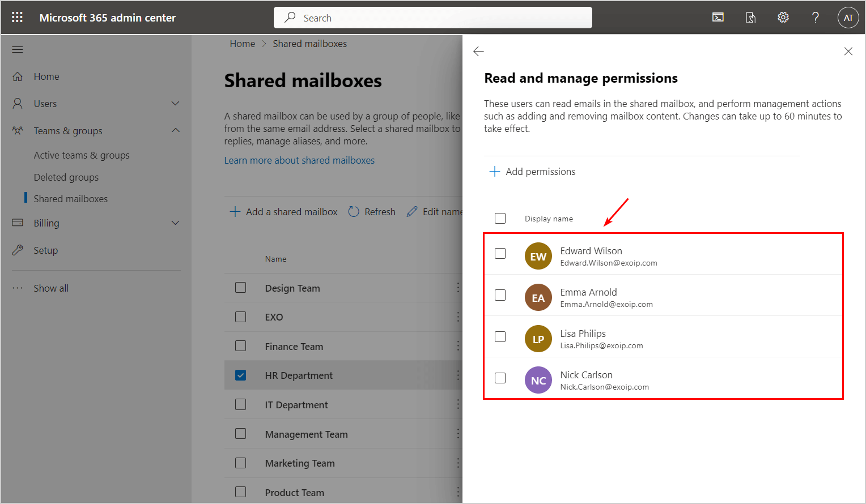Click the Show all ellipsis icon
The image size is (866, 504).
(18, 288)
